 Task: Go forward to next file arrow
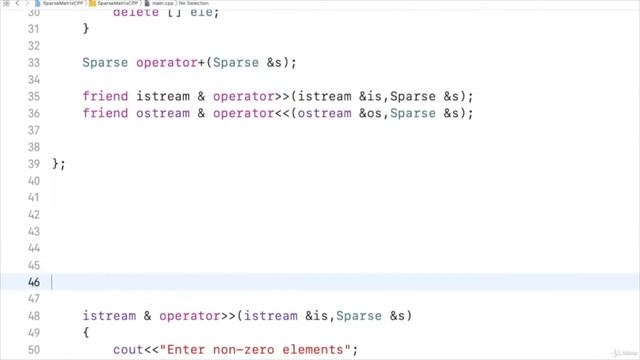(27, 3)
